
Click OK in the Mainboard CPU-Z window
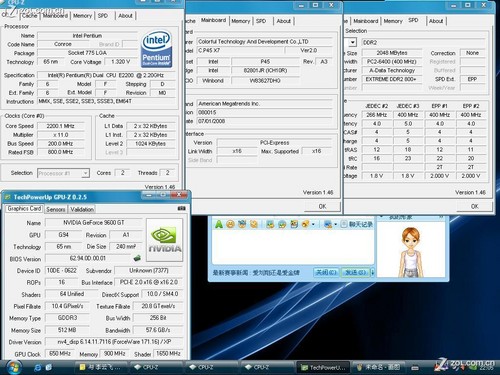[x=322, y=206]
